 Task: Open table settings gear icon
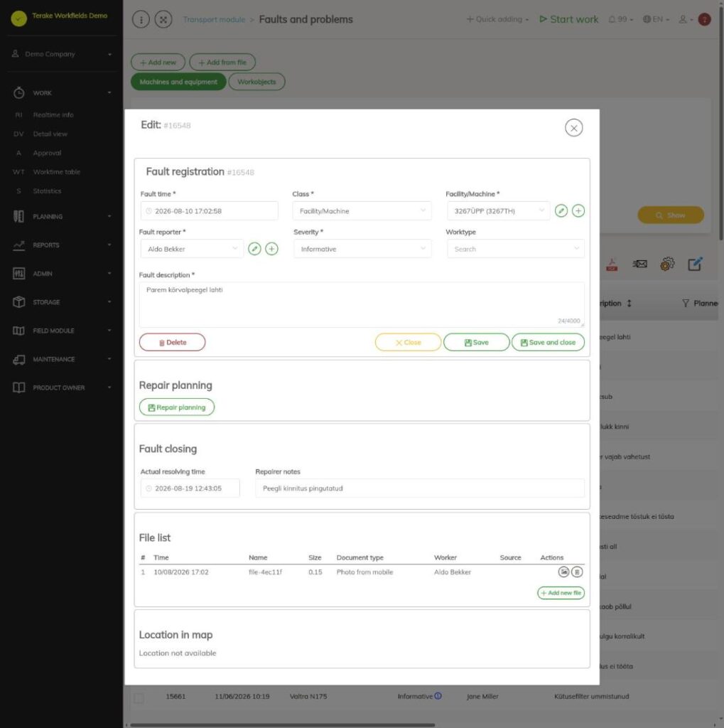pyautogui.click(x=667, y=264)
